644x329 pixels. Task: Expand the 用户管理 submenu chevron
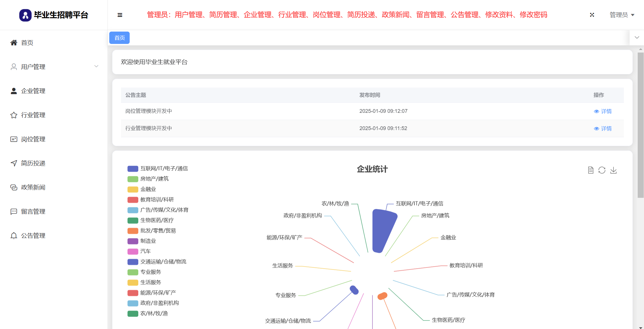click(x=96, y=66)
